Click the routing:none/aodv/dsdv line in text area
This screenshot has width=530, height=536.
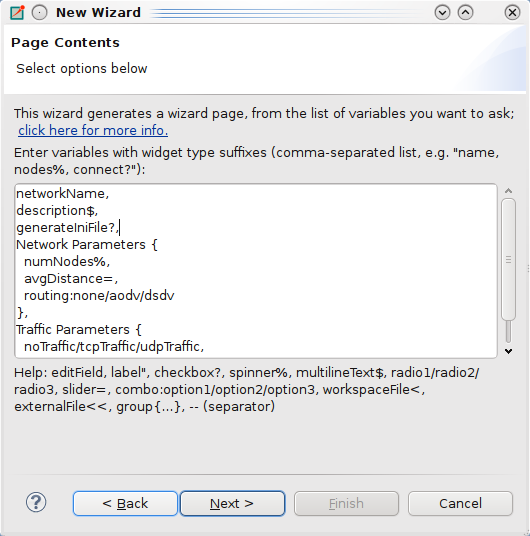99,296
